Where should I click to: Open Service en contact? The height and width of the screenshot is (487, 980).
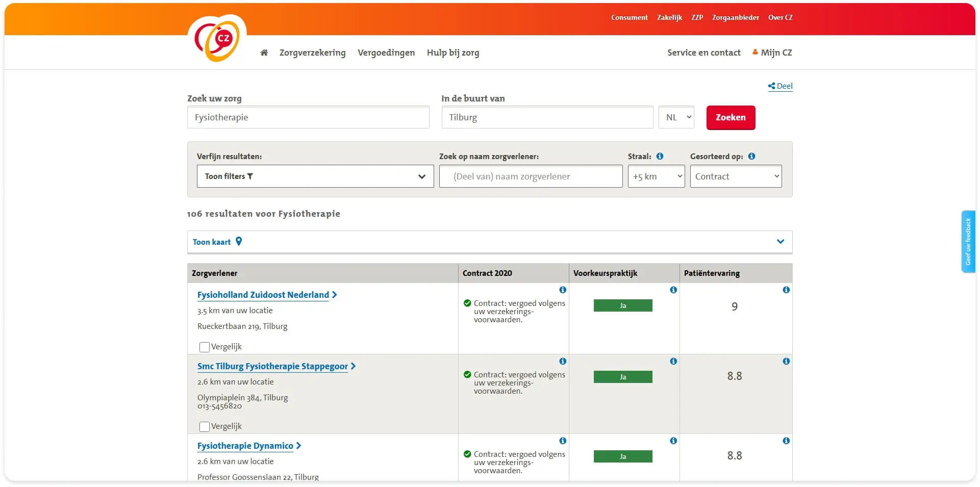point(704,53)
